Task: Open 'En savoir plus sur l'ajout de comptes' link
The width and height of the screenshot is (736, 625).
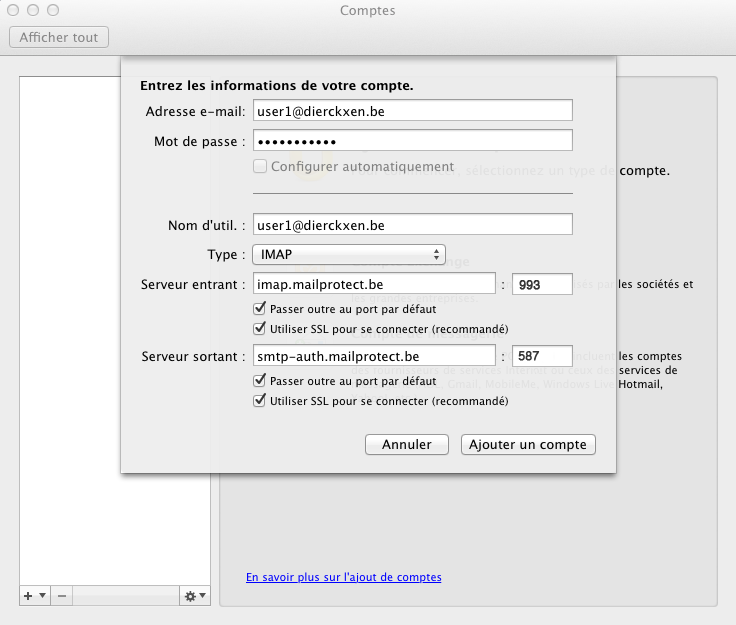Action: click(x=343, y=577)
